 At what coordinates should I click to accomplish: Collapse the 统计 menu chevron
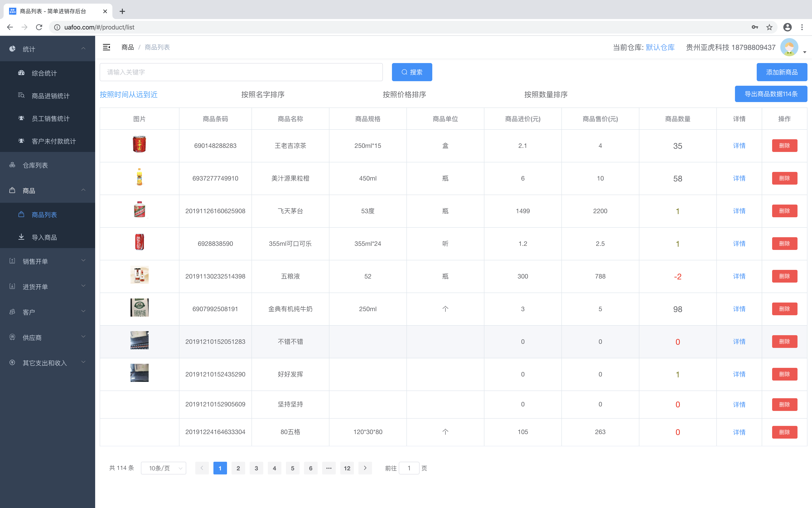coord(83,49)
